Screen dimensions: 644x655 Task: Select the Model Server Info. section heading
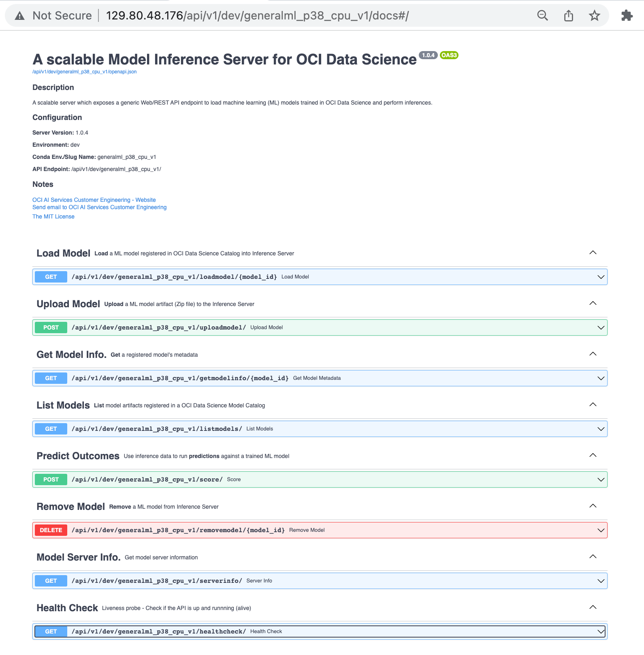click(x=79, y=557)
